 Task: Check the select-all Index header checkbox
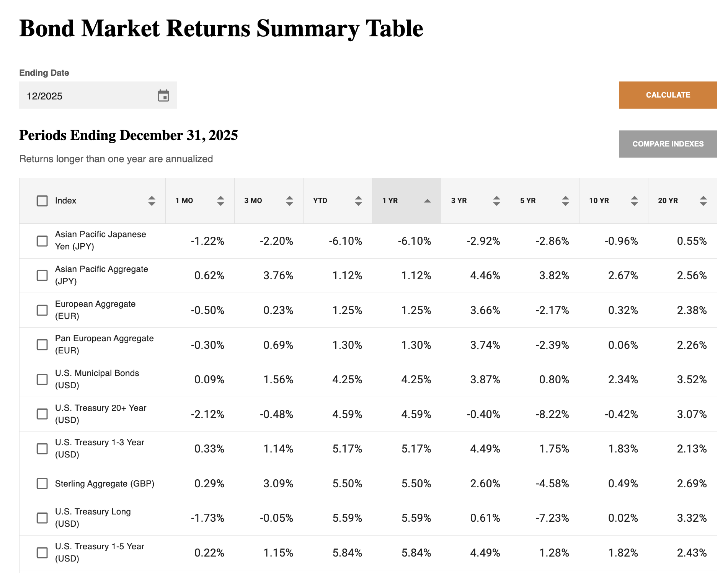pyautogui.click(x=42, y=201)
